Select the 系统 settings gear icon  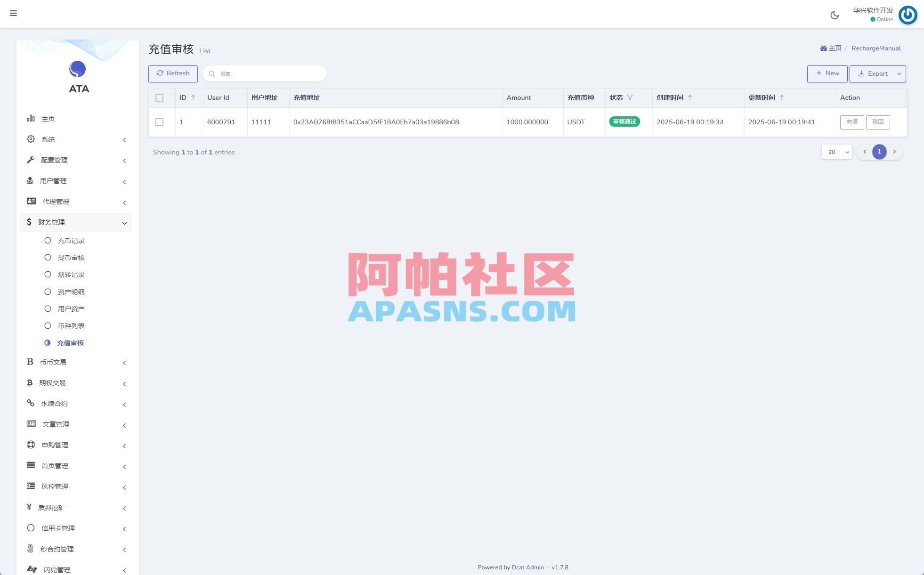coord(30,139)
